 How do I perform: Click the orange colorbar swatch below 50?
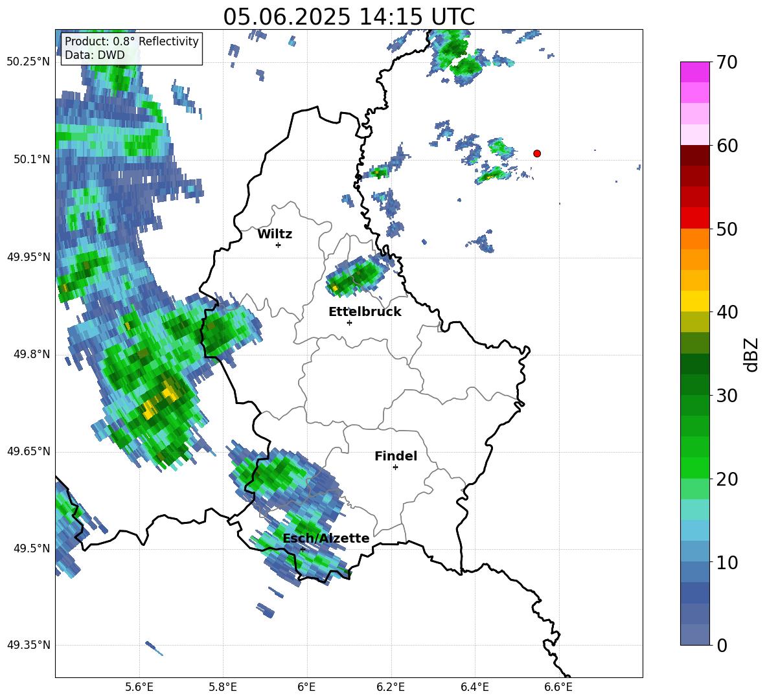click(694, 238)
